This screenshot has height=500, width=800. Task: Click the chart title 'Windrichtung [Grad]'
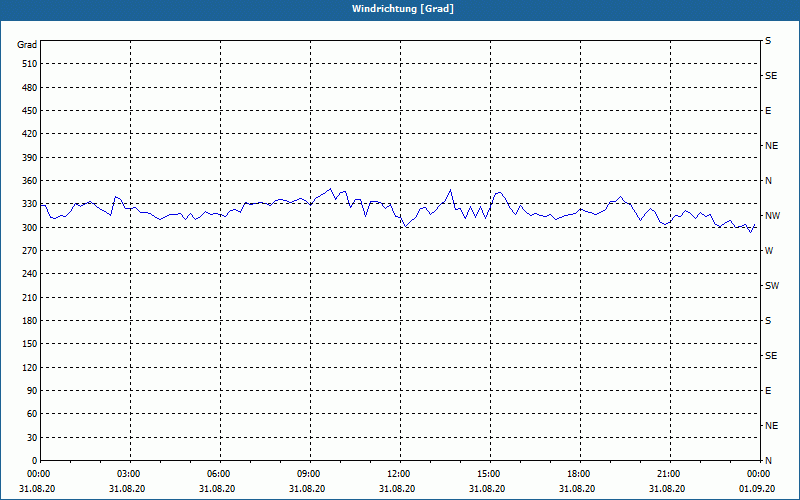coord(403,9)
